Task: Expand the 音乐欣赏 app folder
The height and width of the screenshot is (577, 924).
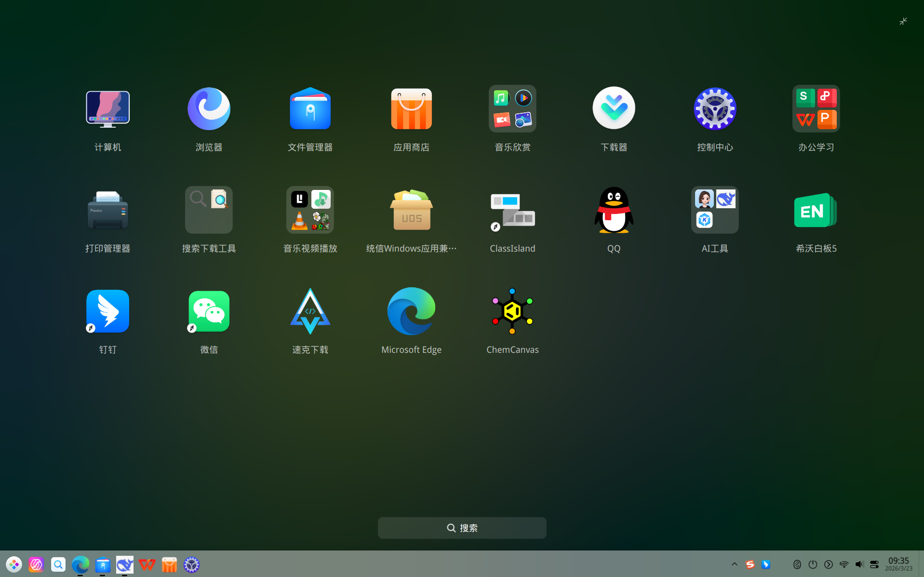Action: (x=512, y=109)
